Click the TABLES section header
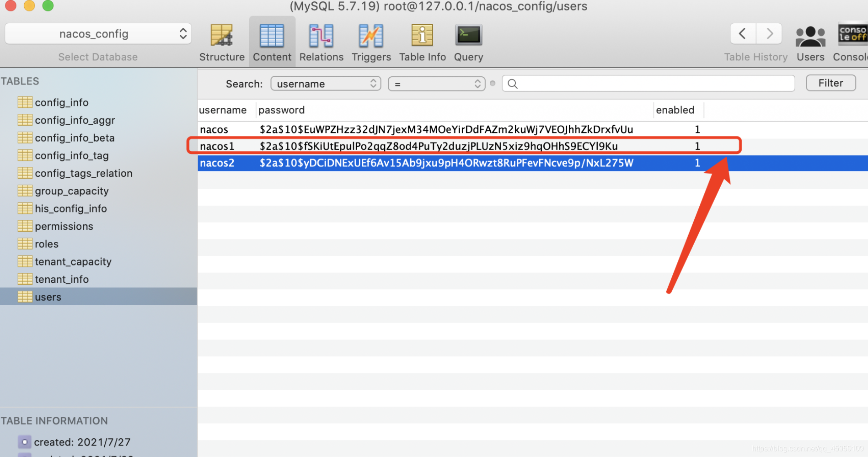The image size is (868, 457). click(20, 81)
